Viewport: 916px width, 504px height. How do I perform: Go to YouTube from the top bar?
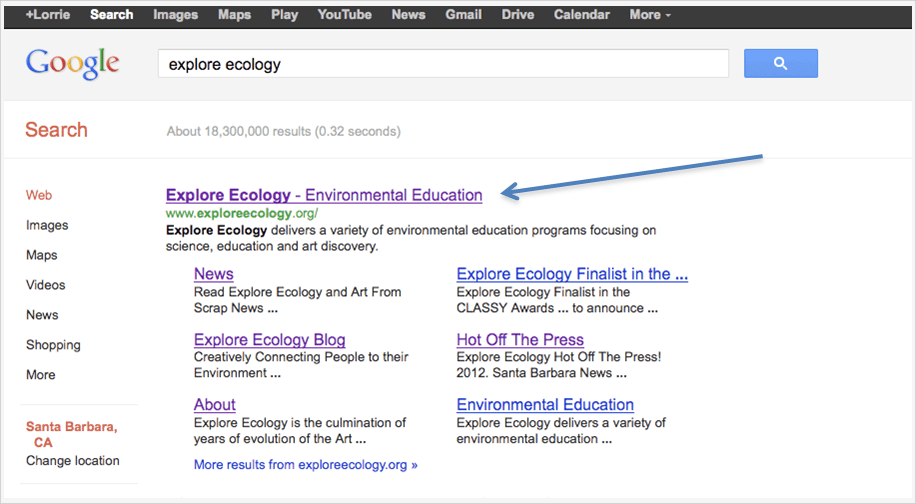[344, 15]
